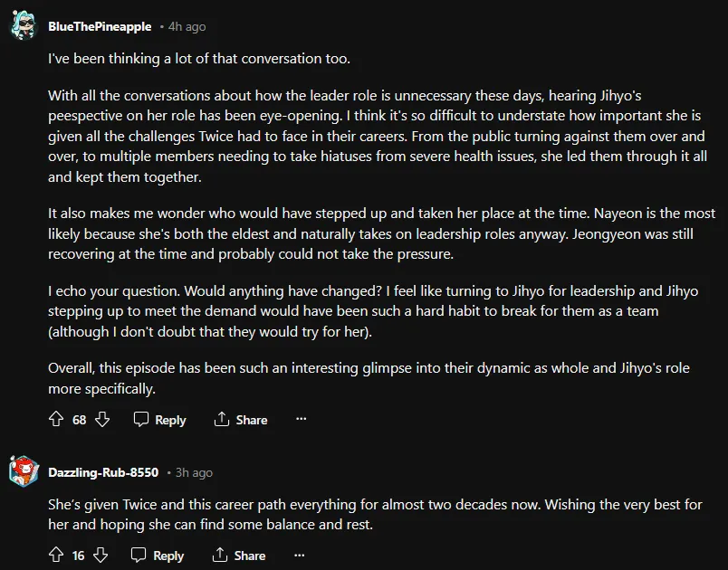Image resolution: width=728 pixels, height=570 pixels.
Task: Open more options on BlueThePineapple's comment
Action: [302, 420]
